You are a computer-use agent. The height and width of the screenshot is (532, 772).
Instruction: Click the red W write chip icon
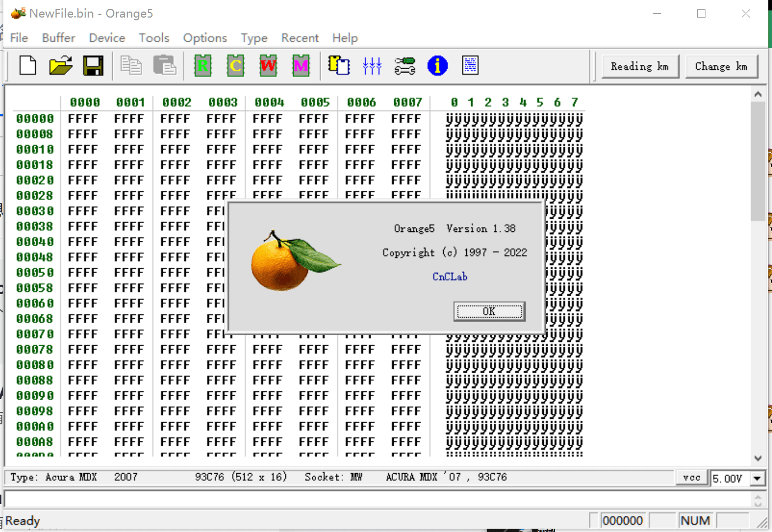click(268, 65)
